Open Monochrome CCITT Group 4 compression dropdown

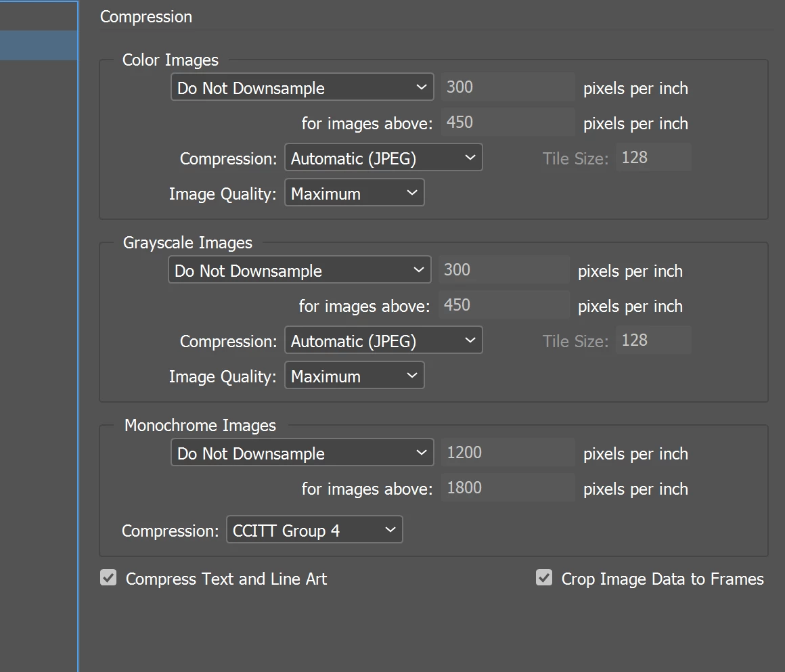pyautogui.click(x=314, y=531)
